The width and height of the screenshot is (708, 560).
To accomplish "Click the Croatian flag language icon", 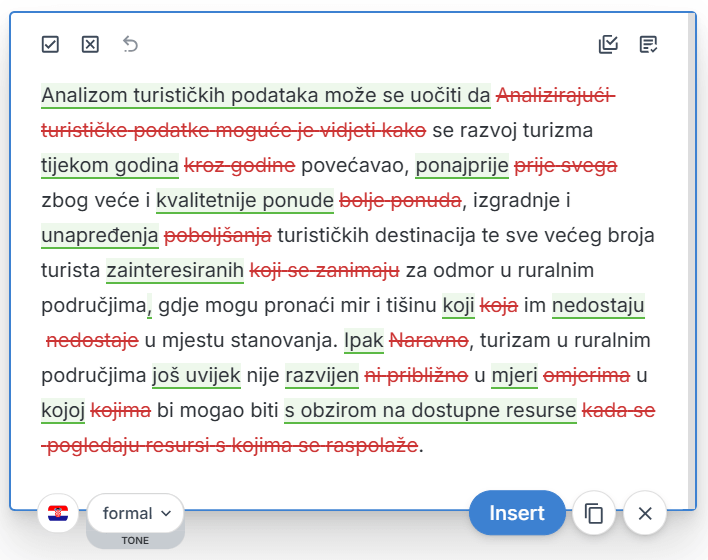I will pyautogui.click(x=58, y=514).
